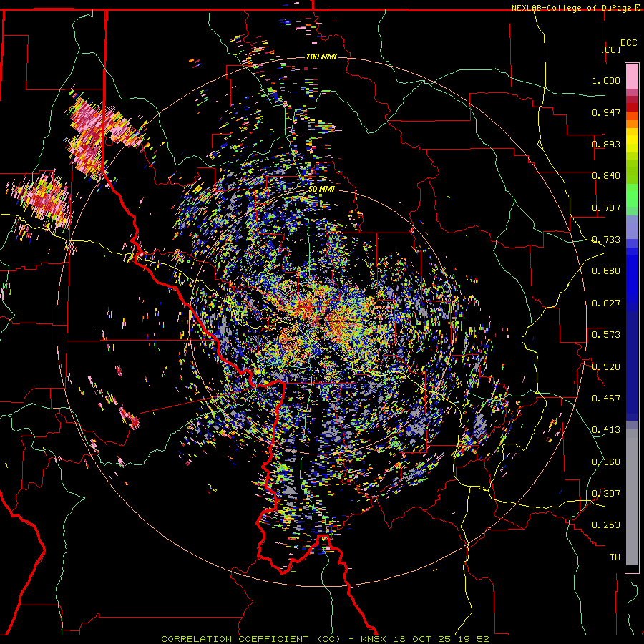Click the 0.733 scale value
This screenshot has width=644, height=644.
tap(606, 240)
